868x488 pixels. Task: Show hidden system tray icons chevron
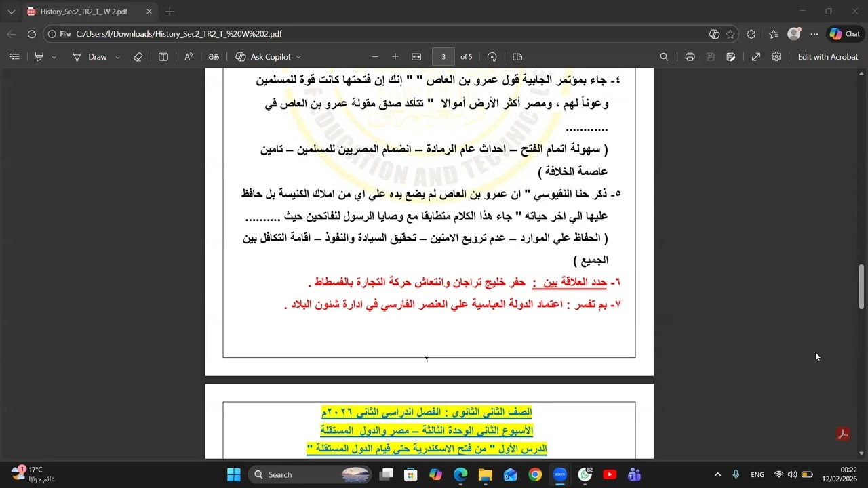[717, 474]
